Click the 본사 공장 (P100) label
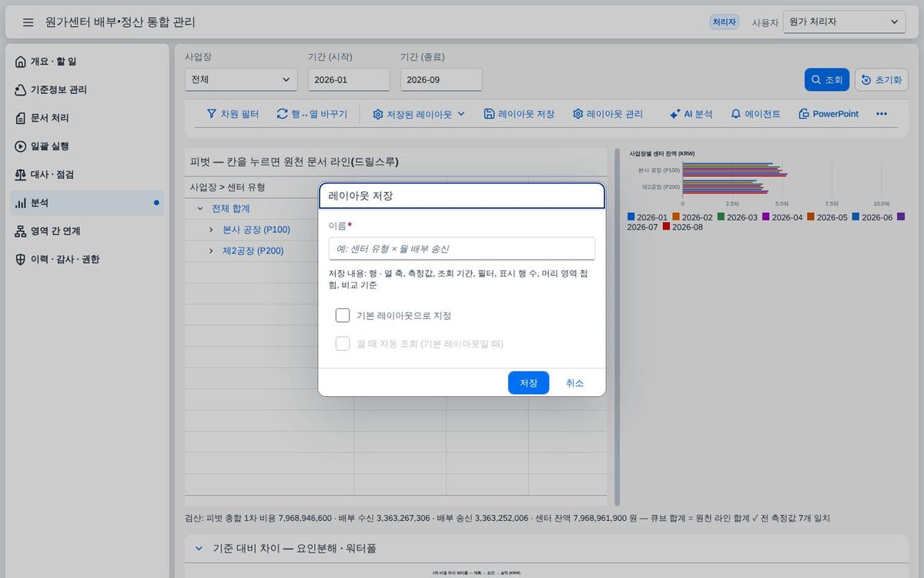Screen dimensions: 924x578 pos(256,230)
